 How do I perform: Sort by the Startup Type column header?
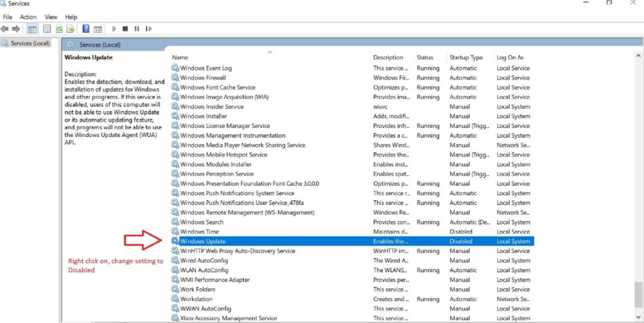[x=466, y=57]
